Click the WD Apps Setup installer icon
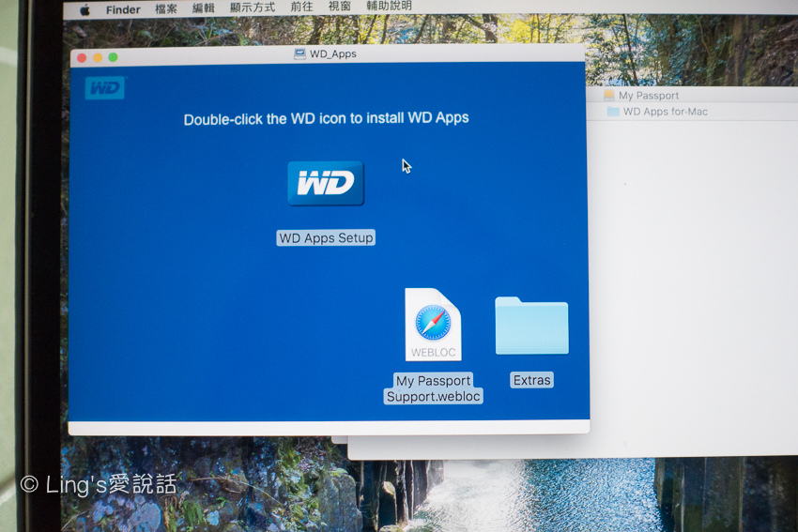This screenshot has height=532, width=798. coord(326,183)
